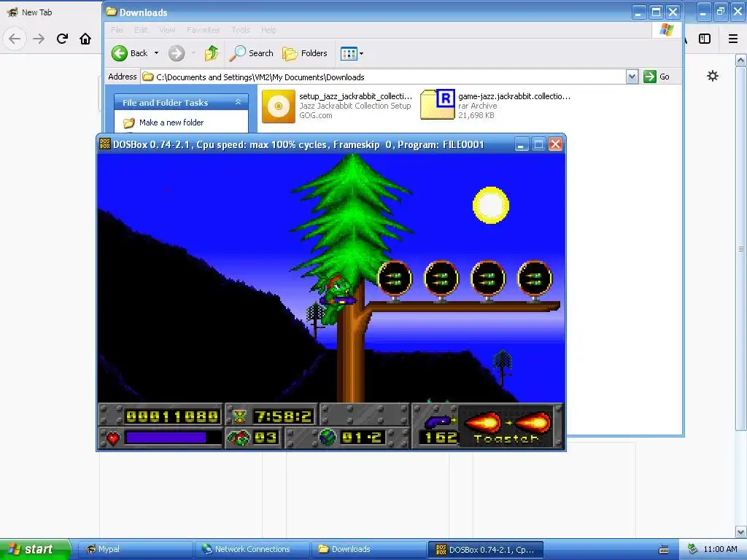
Task: Open the Favorites menu in Downloads window
Action: point(204,30)
